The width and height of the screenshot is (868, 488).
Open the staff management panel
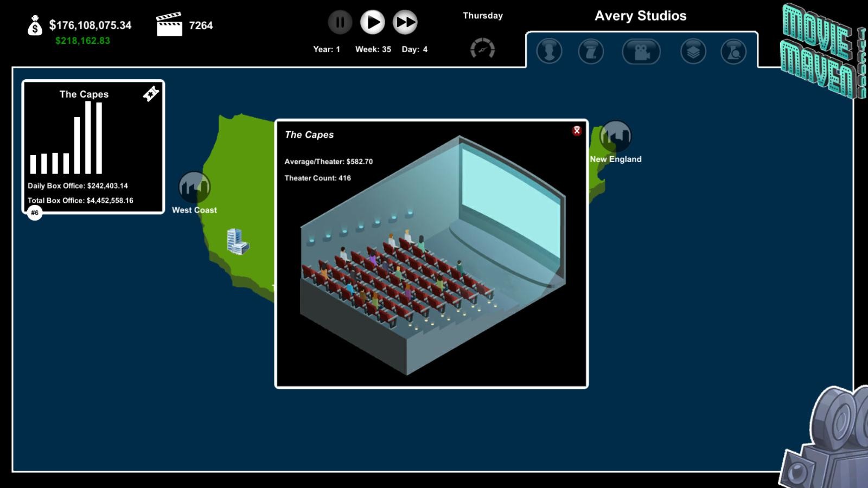(548, 52)
